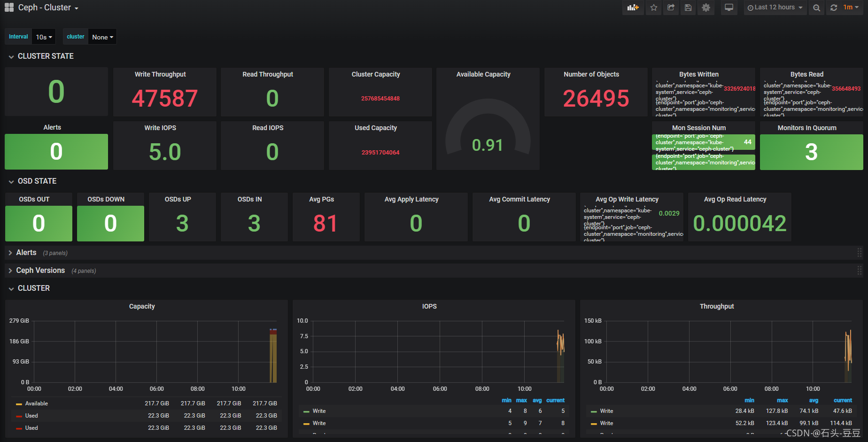Click the Used Capacity value 23951704064
This screenshot has width=868, height=442.
[x=380, y=153]
